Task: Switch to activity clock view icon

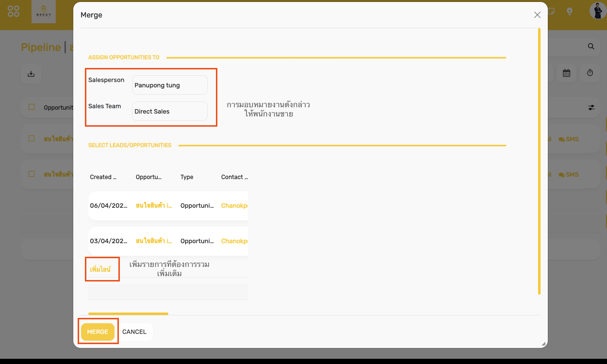Action: [590, 73]
